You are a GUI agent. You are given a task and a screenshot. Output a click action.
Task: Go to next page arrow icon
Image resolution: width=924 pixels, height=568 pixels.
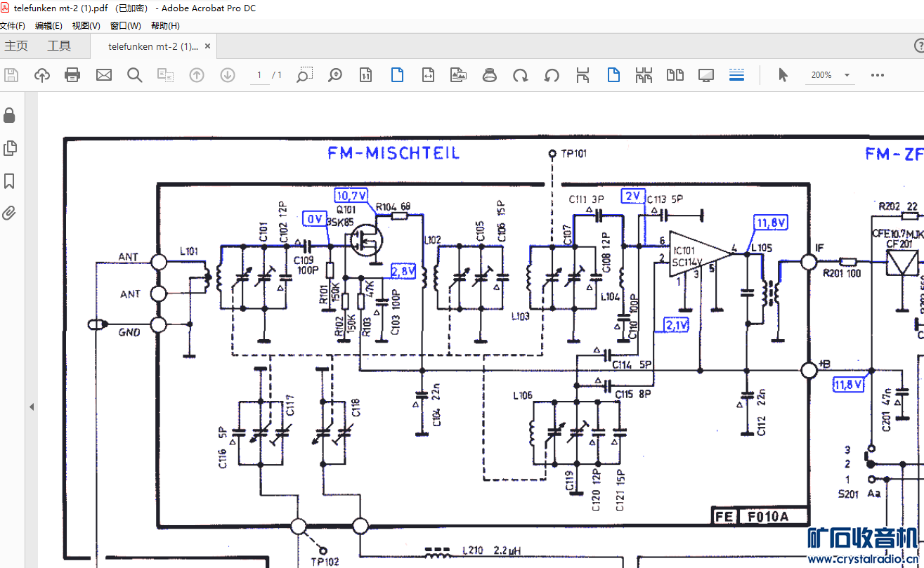coord(228,75)
